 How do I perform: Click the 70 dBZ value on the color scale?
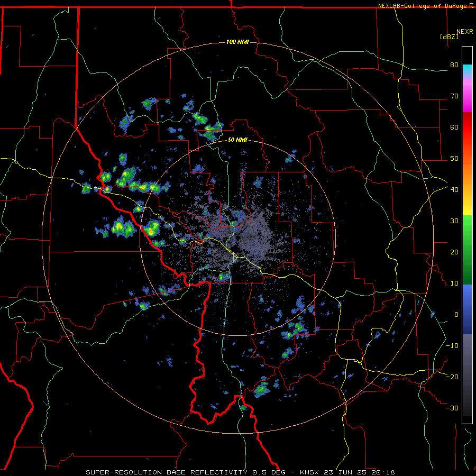pyautogui.click(x=454, y=96)
